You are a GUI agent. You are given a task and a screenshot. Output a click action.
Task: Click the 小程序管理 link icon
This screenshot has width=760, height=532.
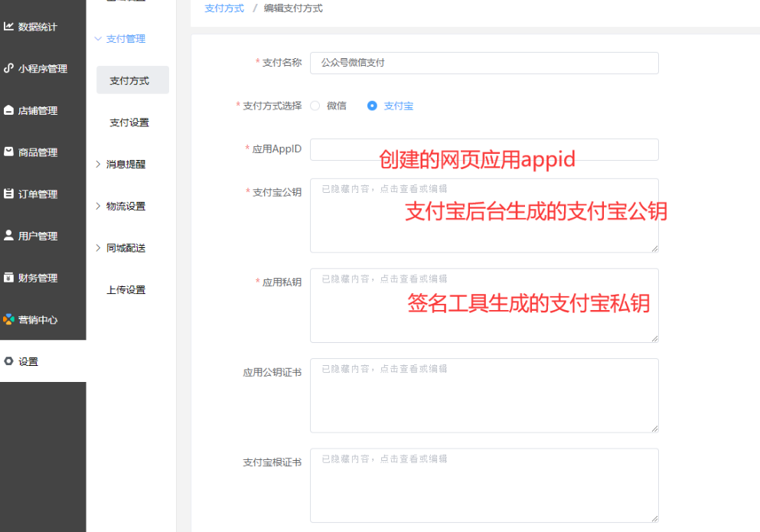8,68
